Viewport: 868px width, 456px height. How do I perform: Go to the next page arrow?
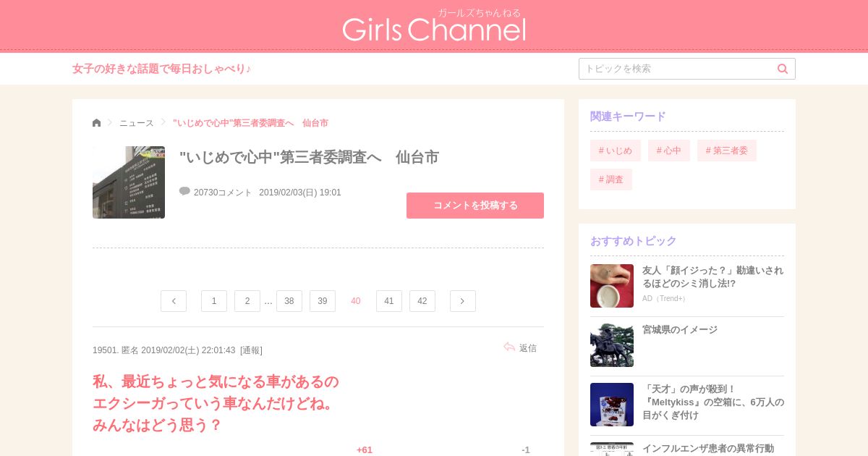pos(463,301)
